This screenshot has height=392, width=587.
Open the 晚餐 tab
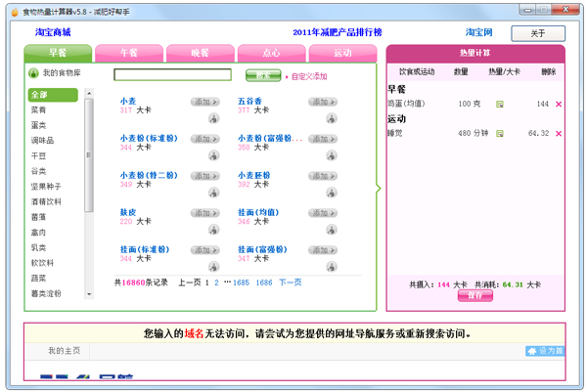[200, 52]
